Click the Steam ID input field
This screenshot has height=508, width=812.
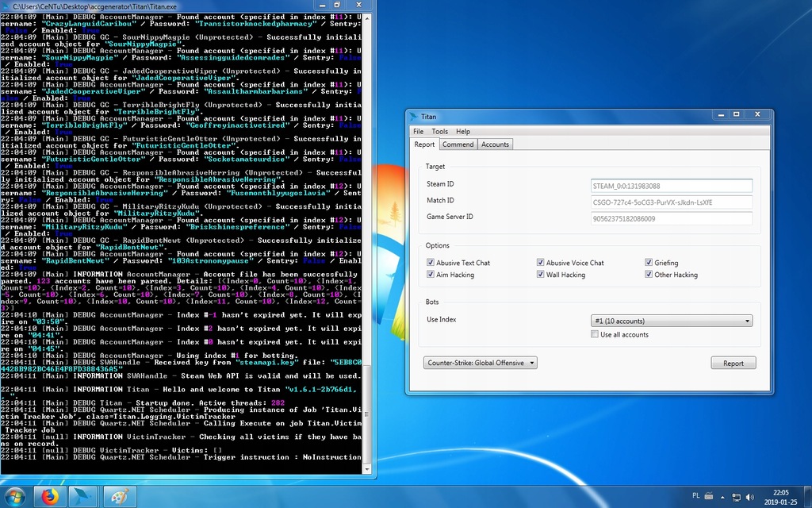(x=671, y=186)
